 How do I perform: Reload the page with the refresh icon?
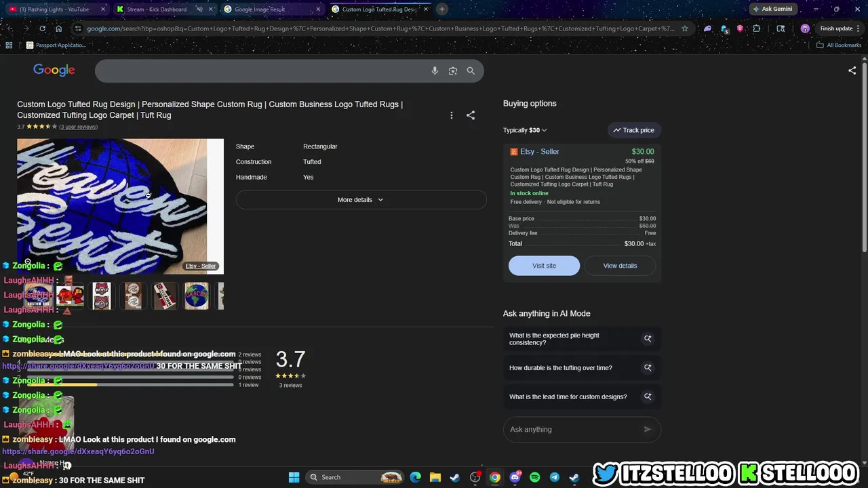coord(42,28)
